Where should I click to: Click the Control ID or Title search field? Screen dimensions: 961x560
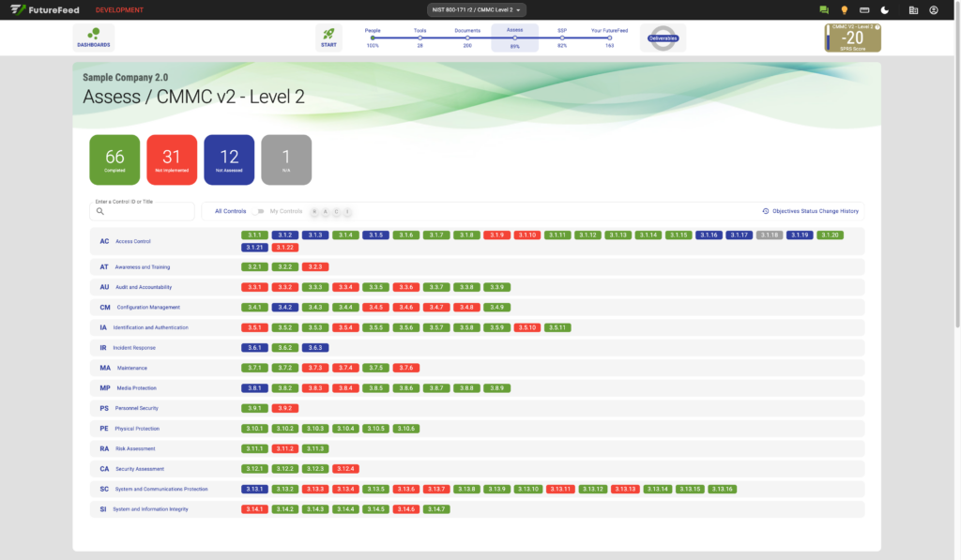(x=143, y=211)
